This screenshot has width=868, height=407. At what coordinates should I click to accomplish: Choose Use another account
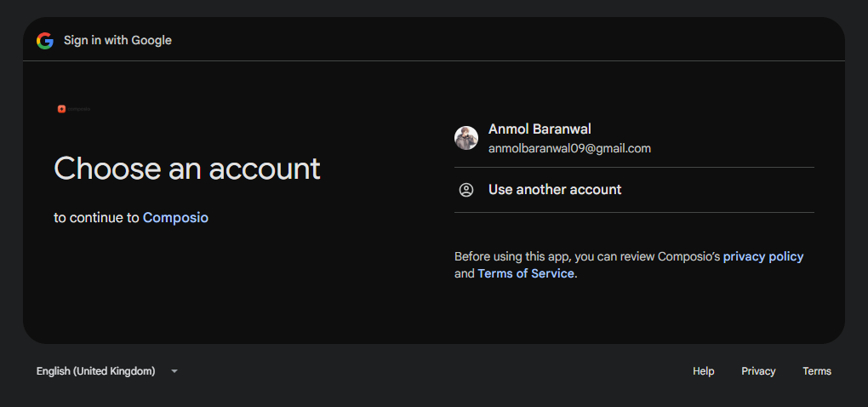point(634,190)
